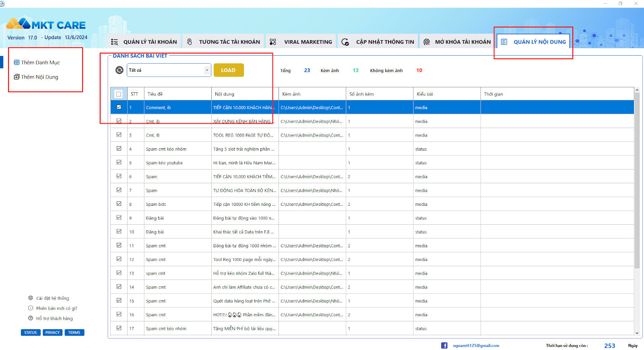This screenshot has width=644, height=350.
Task: Open MỞ KHÓA TÀI KHOẢN tab
Action: (457, 41)
